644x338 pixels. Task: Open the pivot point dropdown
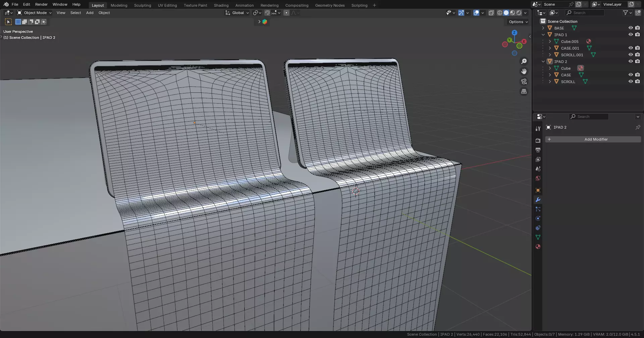click(257, 13)
